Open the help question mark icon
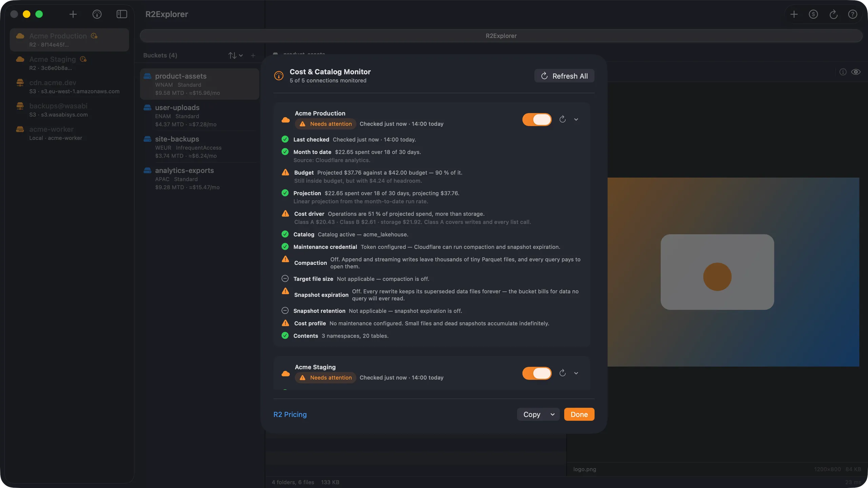Image resolution: width=868 pixels, height=488 pixels. click(853, 14)
